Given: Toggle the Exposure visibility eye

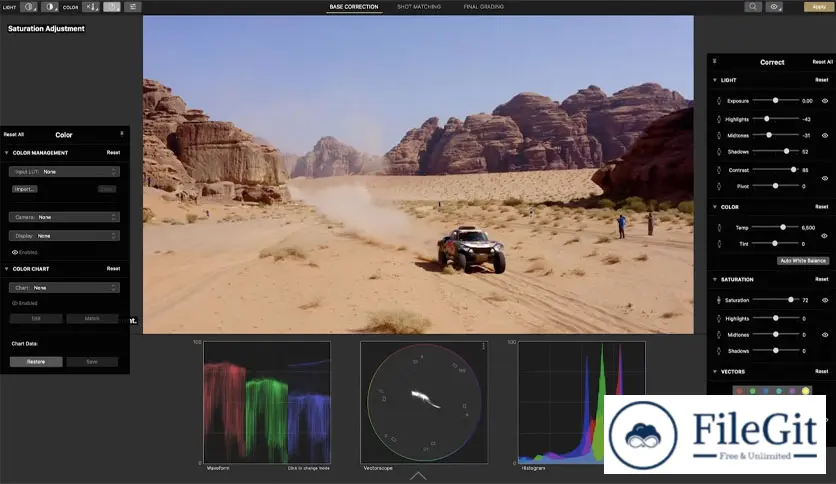Looking at the screenshot, I should coord(825,101).
